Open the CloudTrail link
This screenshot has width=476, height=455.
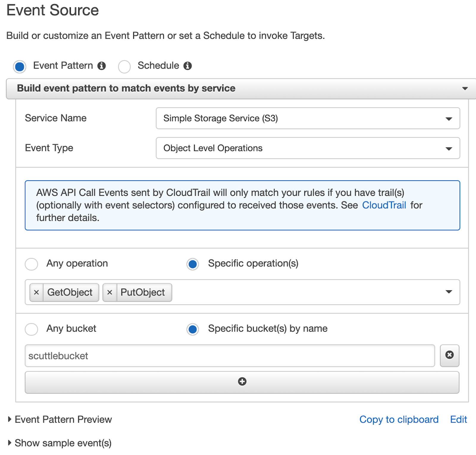pyautogui.click(x=384, y=205)
